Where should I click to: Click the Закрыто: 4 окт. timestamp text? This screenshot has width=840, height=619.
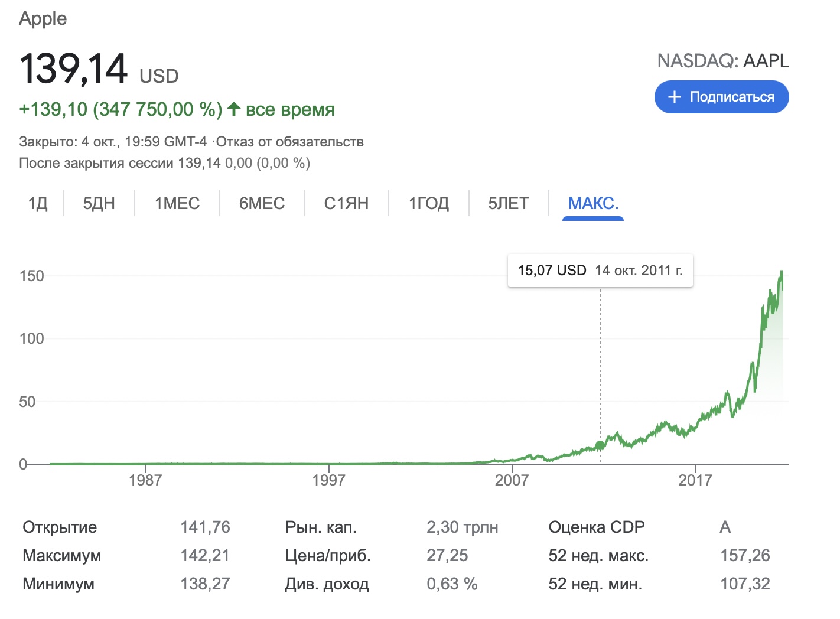[x=113, y=142]
